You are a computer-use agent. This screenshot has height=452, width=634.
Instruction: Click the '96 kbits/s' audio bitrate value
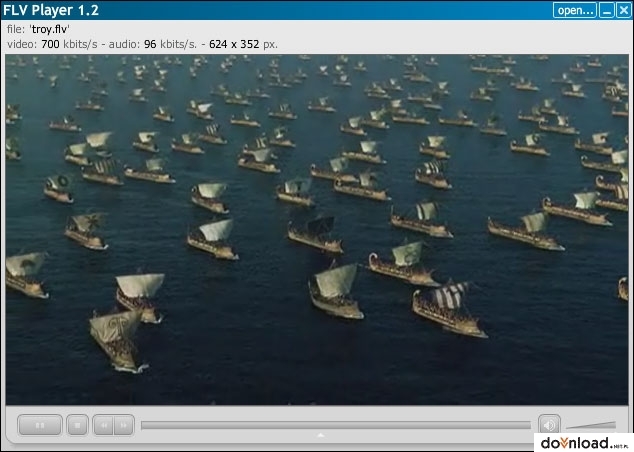[x=170, y=44]
